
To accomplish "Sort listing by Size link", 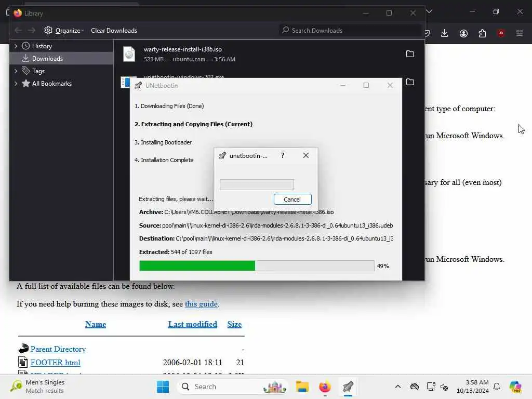I will click(234, 324).
